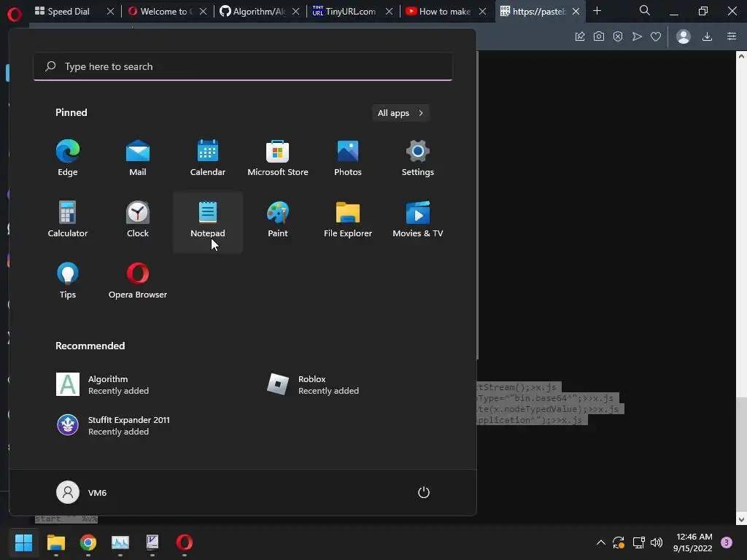Viewport: 747px width, 560px height.
Task: Click the page scrollbar down arrow
Action: pyautogui.click(x=741, y=519)
